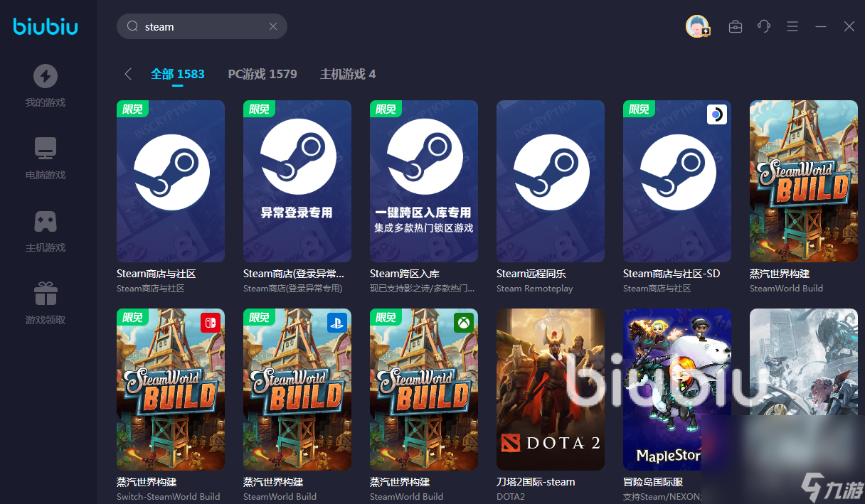Click the subtitle "Switch-SteamWorld Build"
This screenshot has width=865, height=504.
[x=169, y=497]
